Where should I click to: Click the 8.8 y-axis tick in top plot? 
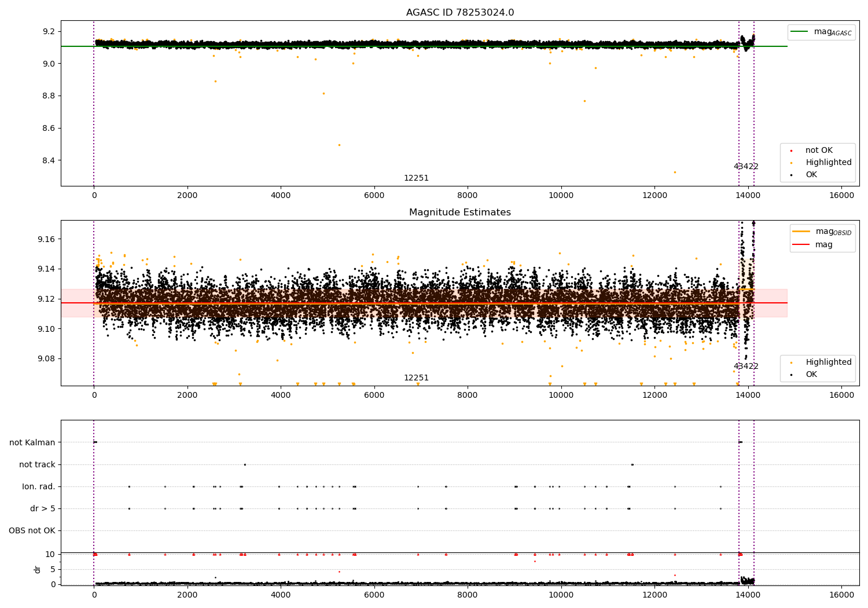pyautogui.click(x=49, y=96)
